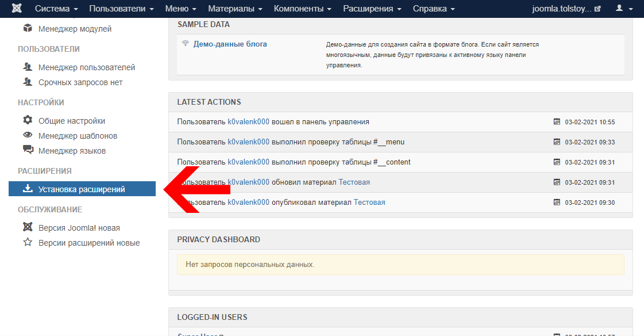Click calendar icon next to 03-02-2021 09:33
Screen dimensions: 644x336
tap(557, 142)
